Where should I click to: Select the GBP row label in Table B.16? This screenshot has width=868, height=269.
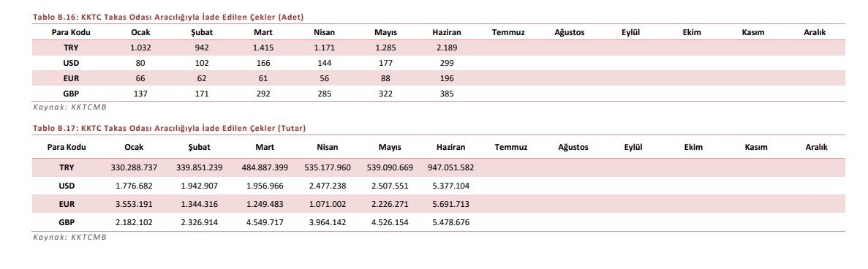pyautogui.click(x=71, y=94)
